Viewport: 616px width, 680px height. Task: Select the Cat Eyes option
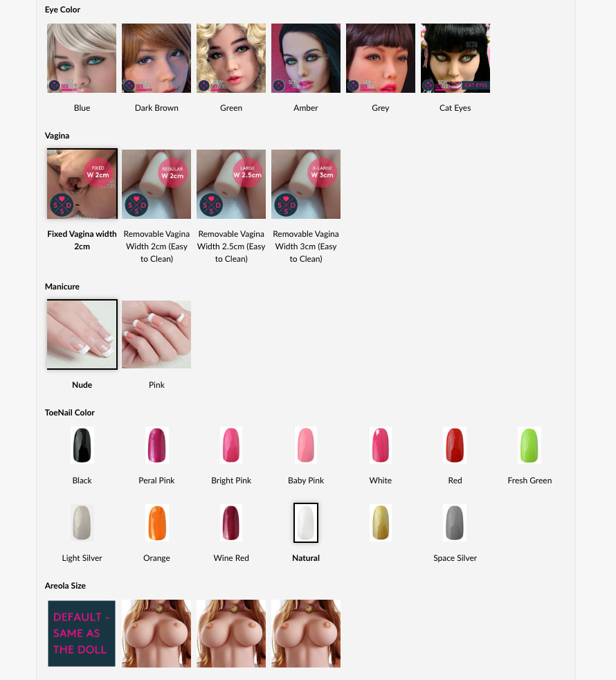455,58
